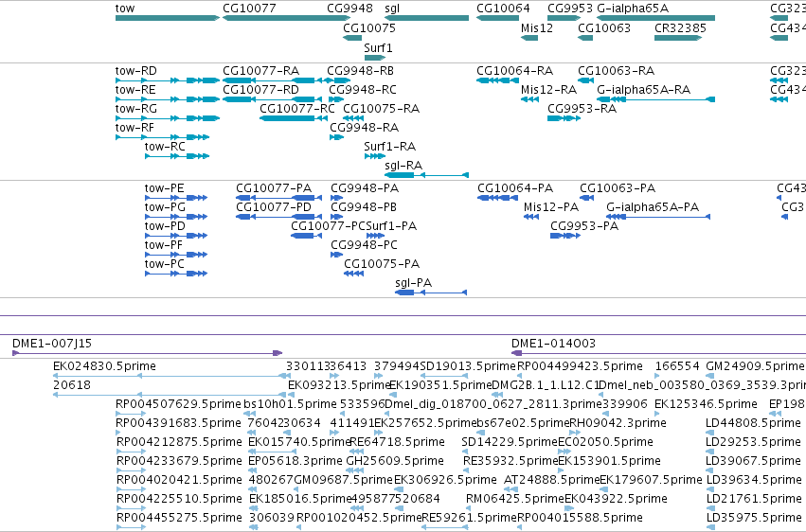Open EST EK024830.5prime label
This screenshot has width=806, height=532.
[x=104, y=366]
